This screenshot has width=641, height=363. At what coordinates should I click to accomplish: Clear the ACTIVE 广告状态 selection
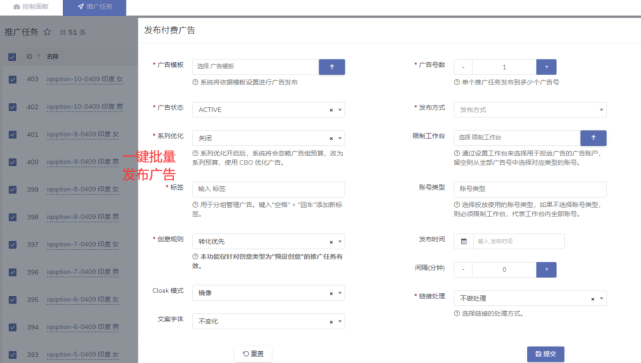[331, 110]
